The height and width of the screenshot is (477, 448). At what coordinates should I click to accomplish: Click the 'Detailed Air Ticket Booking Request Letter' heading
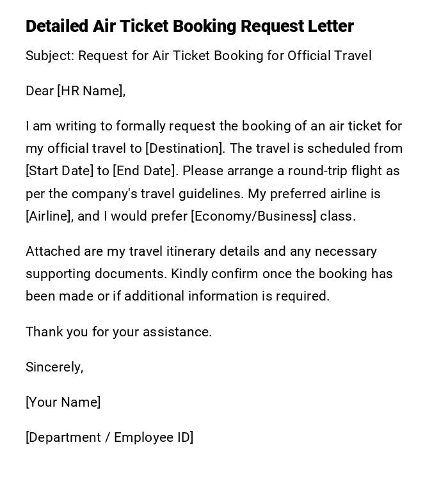(189, 26)
